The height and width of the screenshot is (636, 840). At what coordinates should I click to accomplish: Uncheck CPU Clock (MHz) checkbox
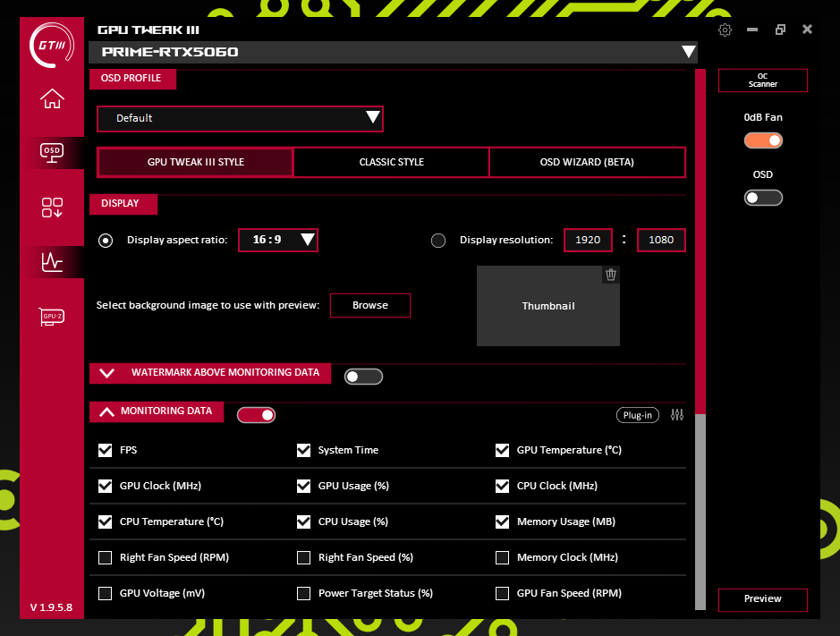tap(502, 486)
